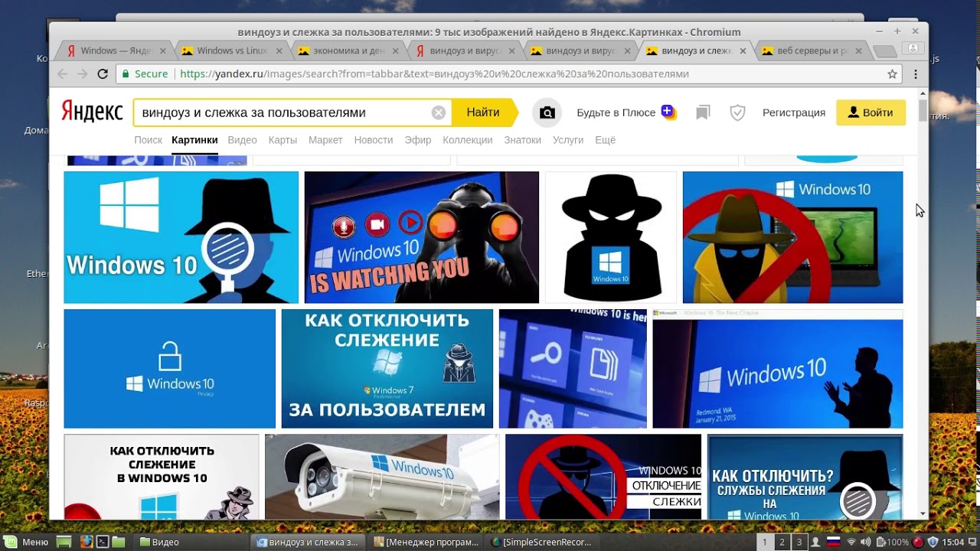980x551 pixels.
Task: Open the Маркет search category
Action: coord(325,140)
